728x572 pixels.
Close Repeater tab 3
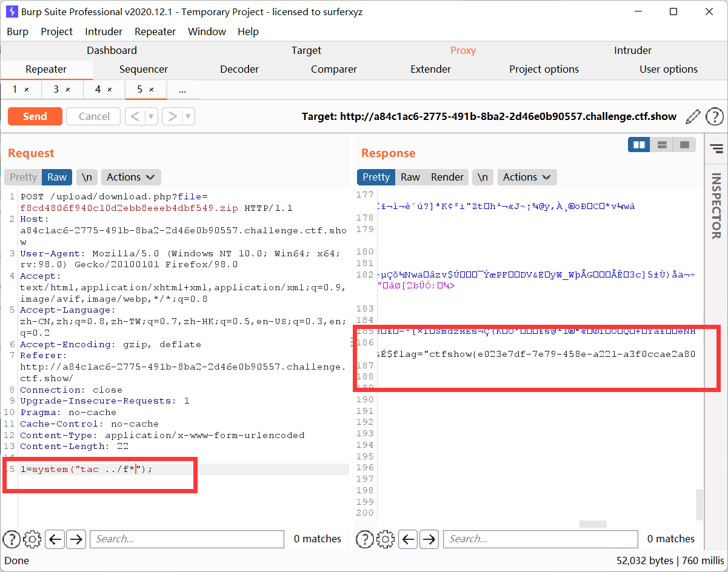[x=68, y=90]
